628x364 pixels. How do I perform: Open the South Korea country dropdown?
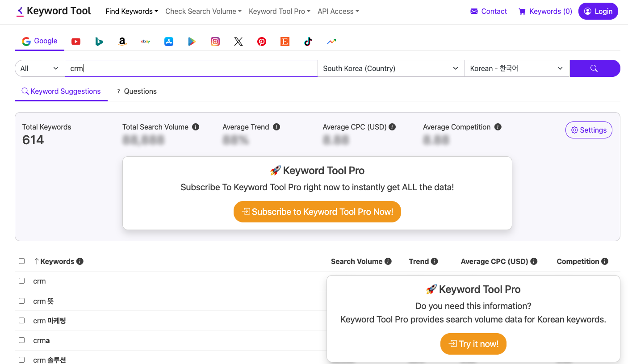coord(391,68)
